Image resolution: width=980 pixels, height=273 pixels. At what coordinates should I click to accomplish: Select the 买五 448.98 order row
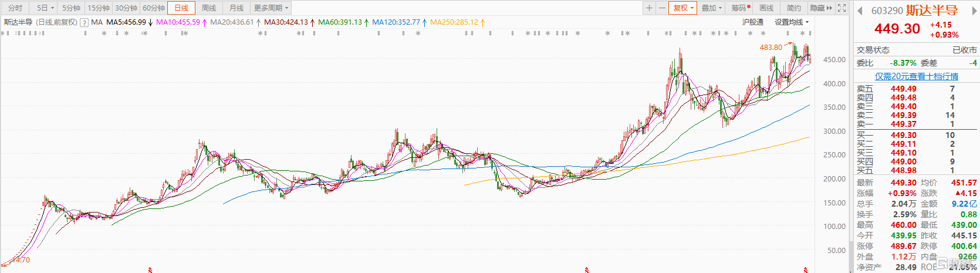coord(916,170)
